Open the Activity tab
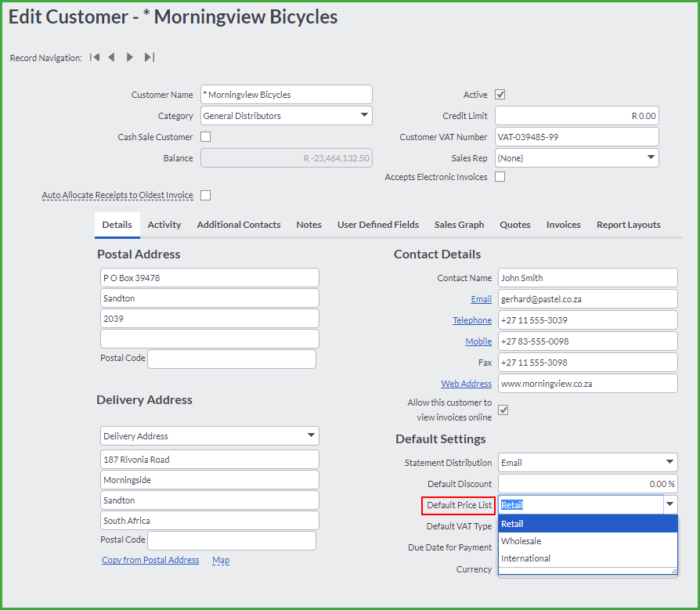Screen dimensions: 700x610 pyautogui.click(x=164, y=225)
